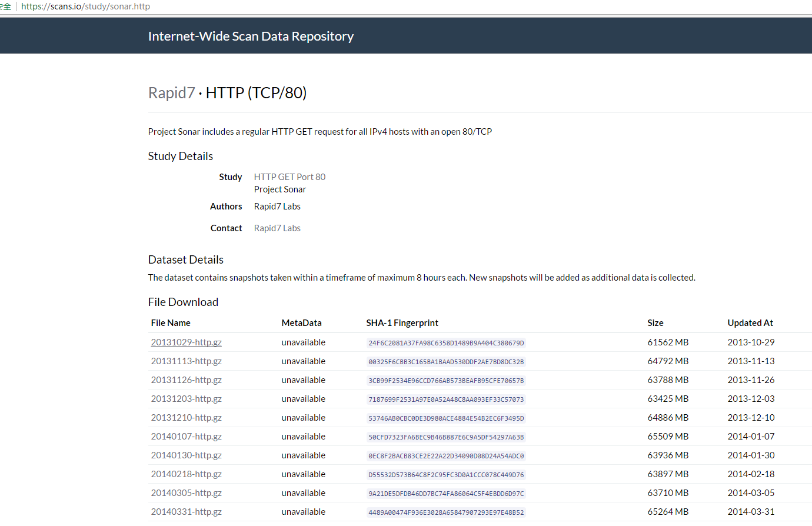Select fingerprint 7187699F2531A97E0A52A48C8AA093EF33C57073
812x526 pixels.
[446, 400]
